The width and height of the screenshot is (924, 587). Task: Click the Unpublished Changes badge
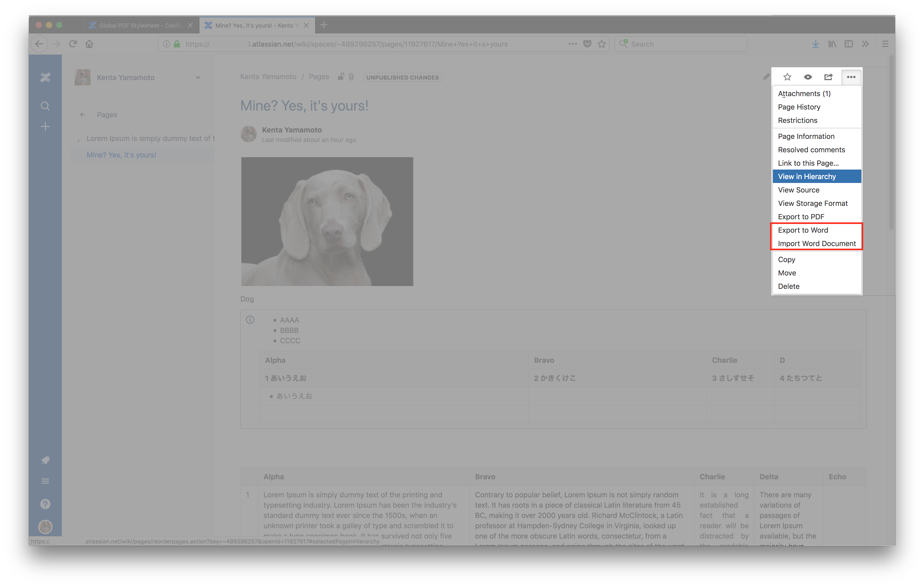point(402,78)
